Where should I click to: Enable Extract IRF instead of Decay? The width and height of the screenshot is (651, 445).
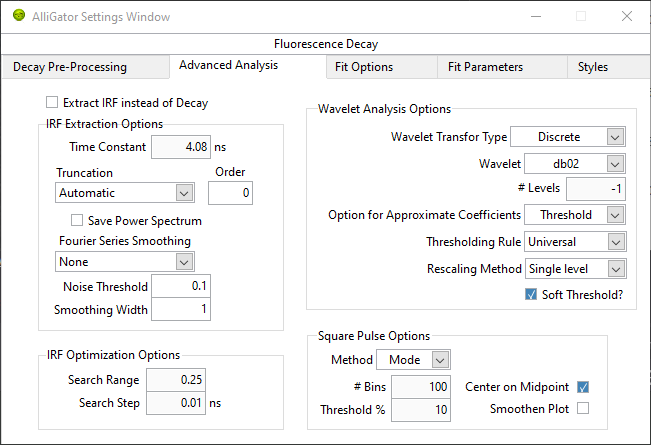[x=52, y=102]
